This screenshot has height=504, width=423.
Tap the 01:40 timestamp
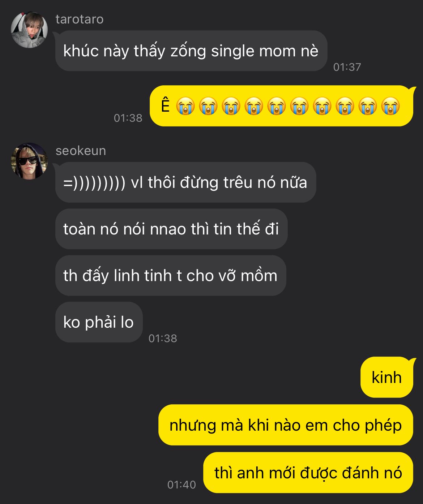(181, 485)
